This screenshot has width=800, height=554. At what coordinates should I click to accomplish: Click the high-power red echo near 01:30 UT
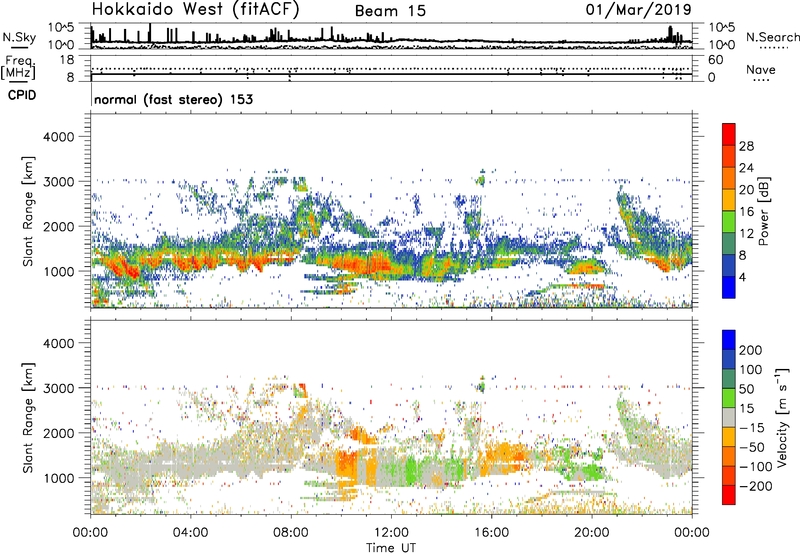coord(125,268)
